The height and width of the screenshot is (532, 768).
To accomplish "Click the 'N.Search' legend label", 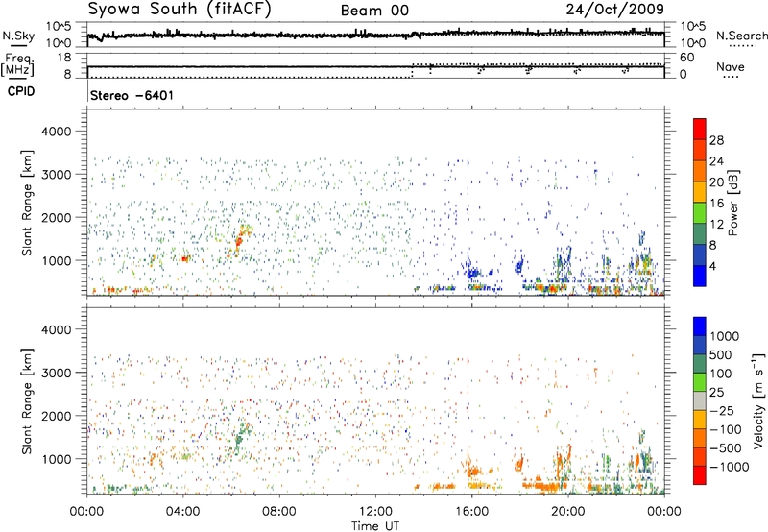I will point(741,36).
